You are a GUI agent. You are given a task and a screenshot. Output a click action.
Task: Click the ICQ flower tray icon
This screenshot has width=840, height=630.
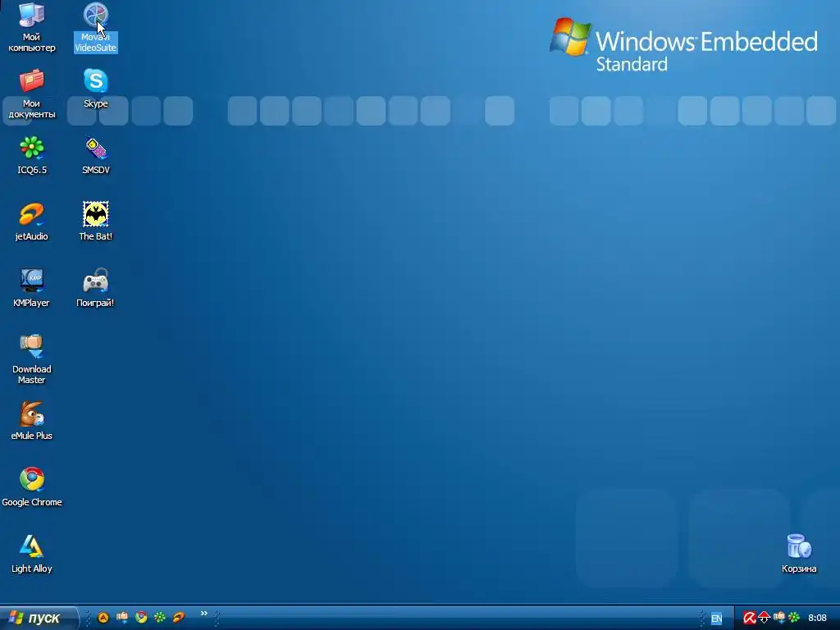tap(794, 618)
